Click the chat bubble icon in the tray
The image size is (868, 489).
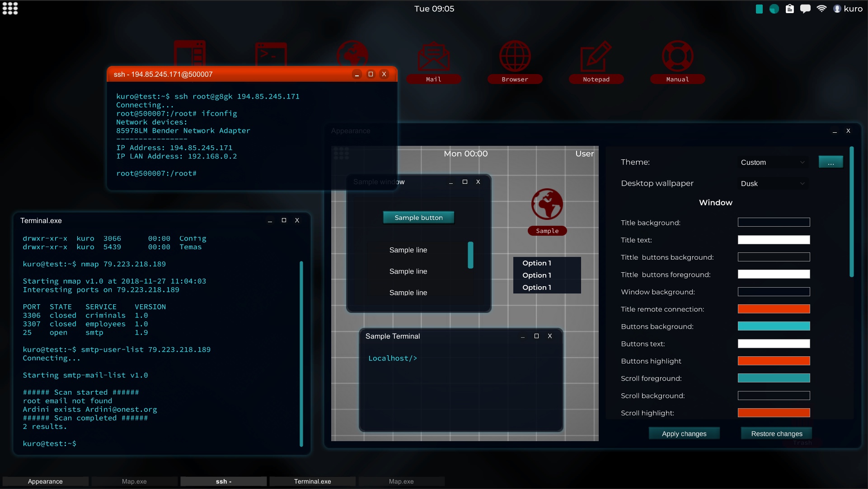coord(805,8)
